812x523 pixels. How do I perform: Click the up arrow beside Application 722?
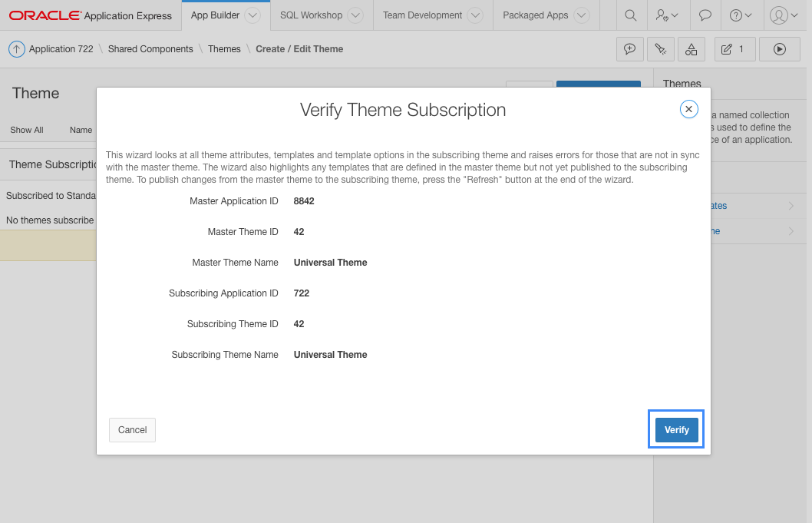click(17, 49)
